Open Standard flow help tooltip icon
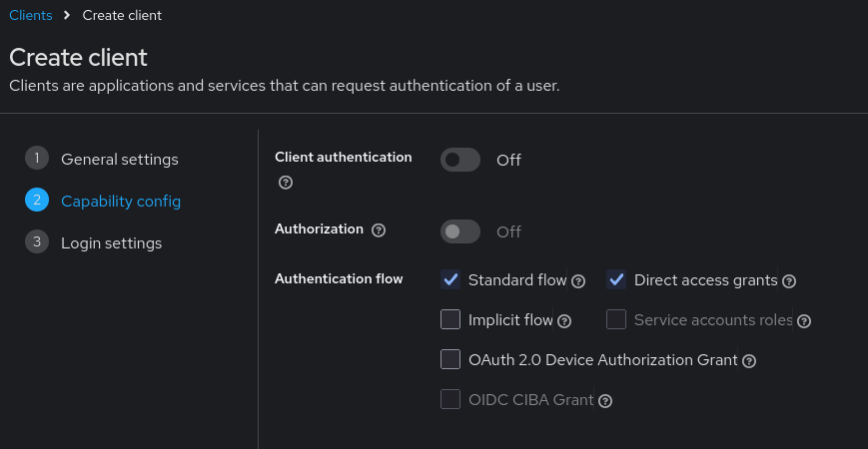868x449 pixels. coord(578,281)
